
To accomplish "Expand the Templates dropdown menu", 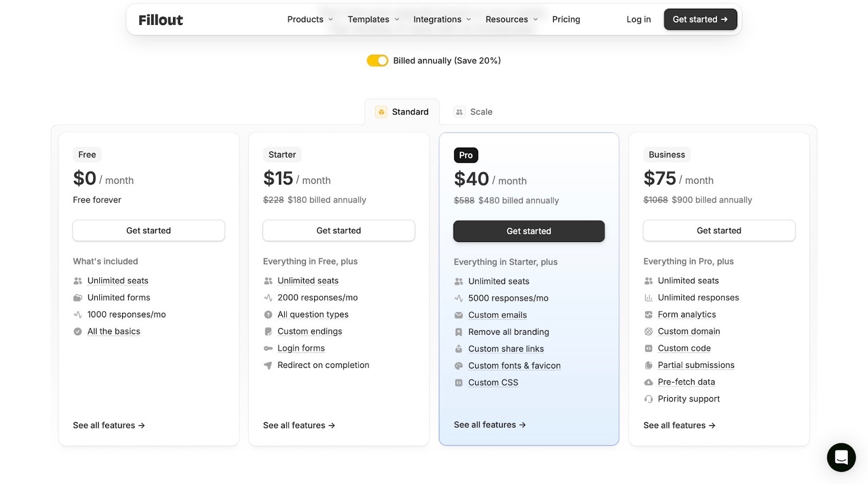I will (373, 20).
